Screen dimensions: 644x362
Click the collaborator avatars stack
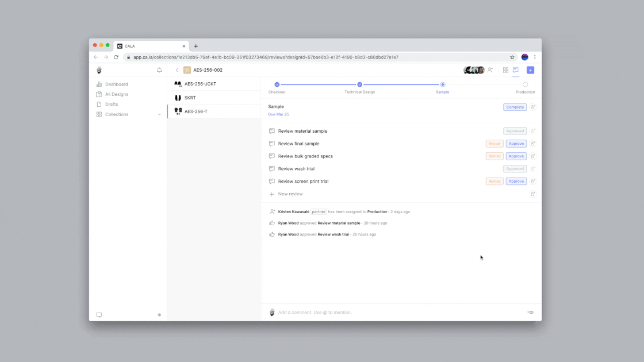point(474,70)
